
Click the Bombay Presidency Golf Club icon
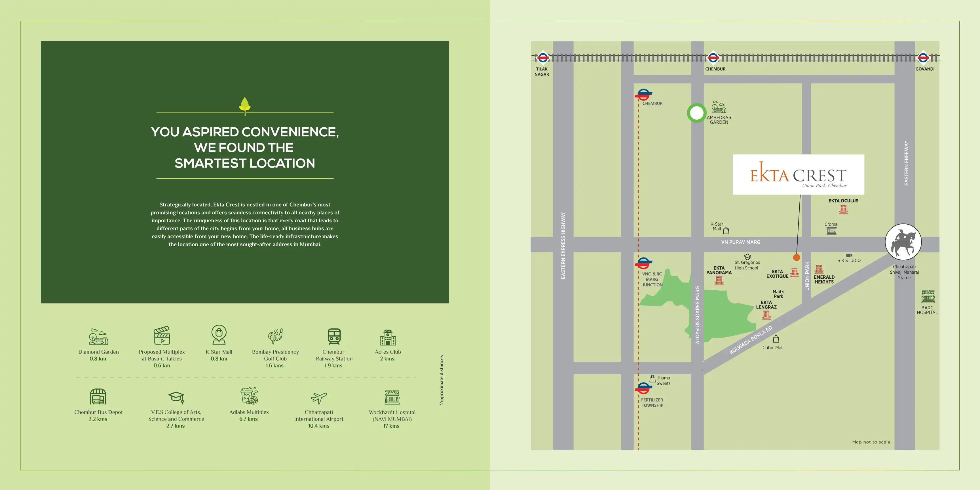click(x=275, y=336)
